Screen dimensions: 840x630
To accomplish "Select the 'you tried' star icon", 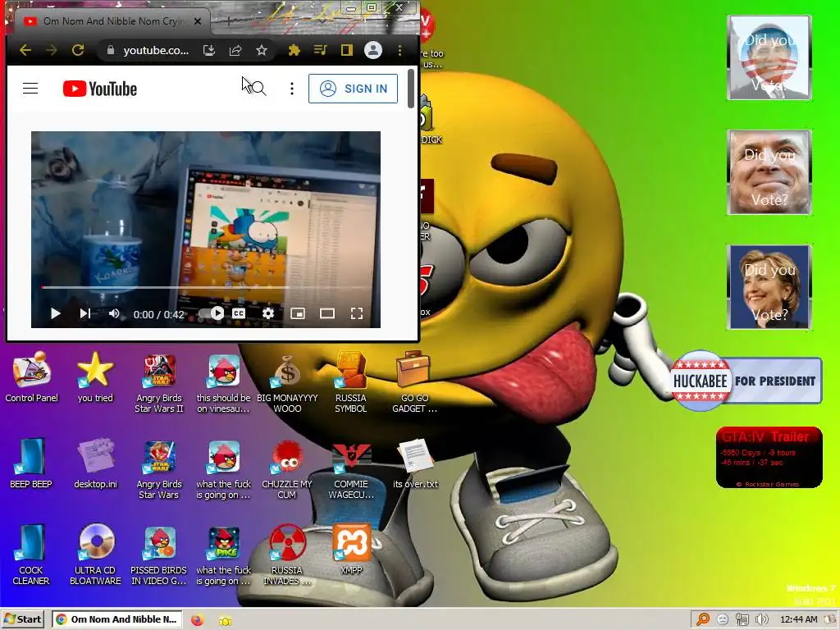I will click(95, 377).
